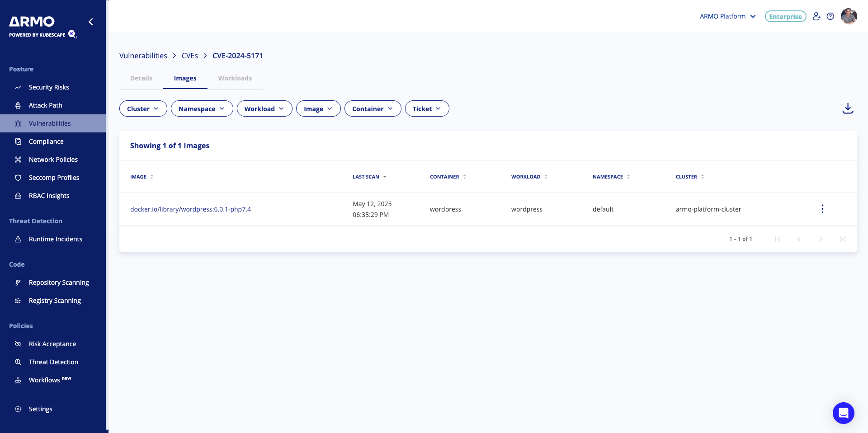
Task: Open Seccomp Profiles shield icon
Action: [18, 178]
